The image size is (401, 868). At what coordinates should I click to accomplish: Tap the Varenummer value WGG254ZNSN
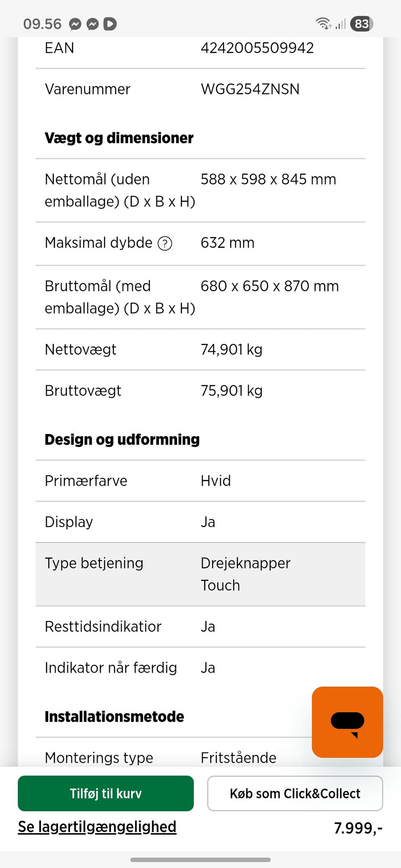(250, 89)
